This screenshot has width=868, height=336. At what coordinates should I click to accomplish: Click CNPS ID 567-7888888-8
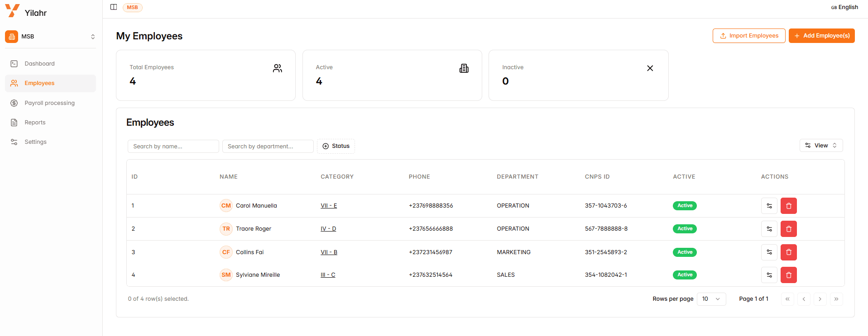point(606,229)
